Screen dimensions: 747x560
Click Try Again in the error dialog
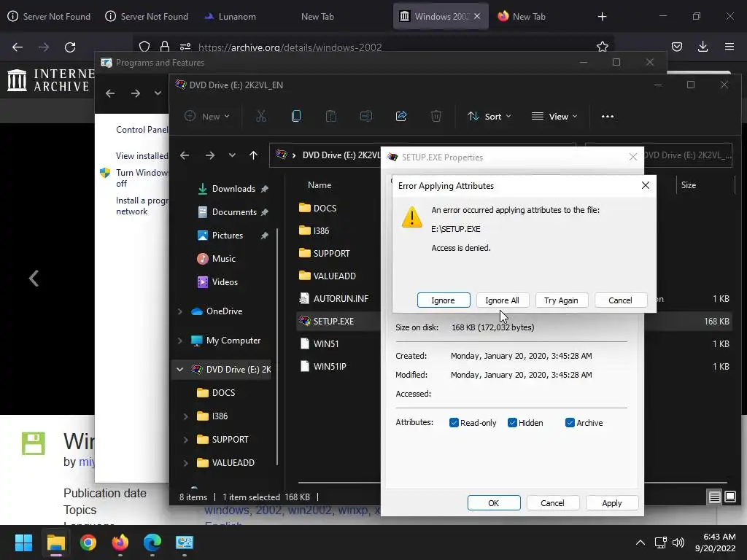tap(561, 300)
